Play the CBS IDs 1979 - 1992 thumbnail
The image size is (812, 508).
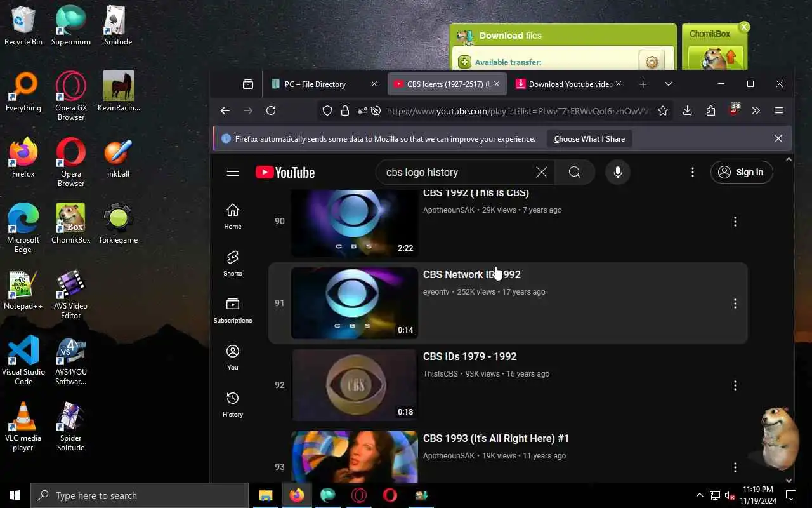click(355, 385)
